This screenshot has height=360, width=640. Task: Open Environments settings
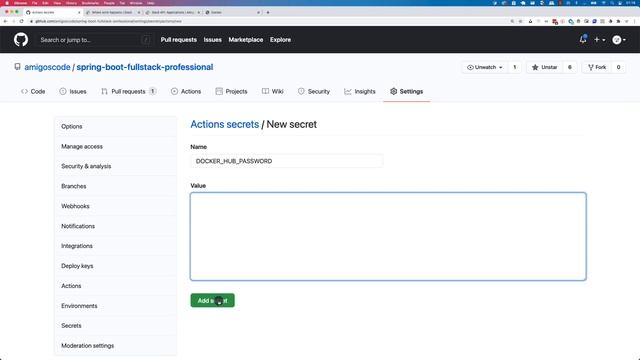coord(116,306)
